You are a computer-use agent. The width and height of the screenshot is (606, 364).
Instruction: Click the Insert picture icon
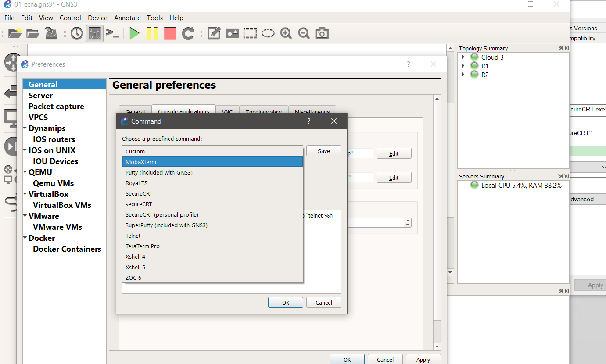pyautogui.click(x=232, y=33)
